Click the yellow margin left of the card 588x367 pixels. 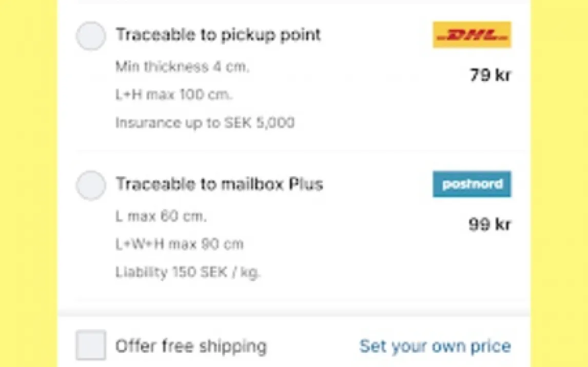pyautogui.click(x=28, y=183)
